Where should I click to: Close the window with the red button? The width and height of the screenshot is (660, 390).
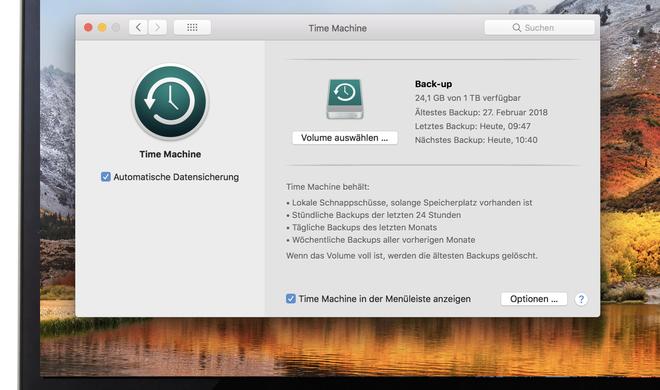pos(88,28)
